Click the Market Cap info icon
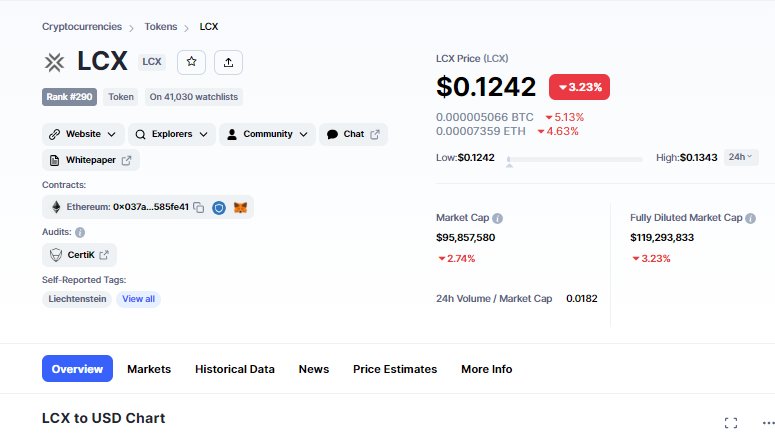 tap(498, 218)
